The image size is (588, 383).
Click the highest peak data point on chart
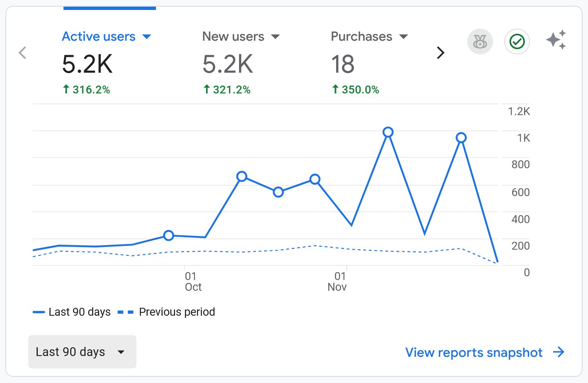point(388,132)
